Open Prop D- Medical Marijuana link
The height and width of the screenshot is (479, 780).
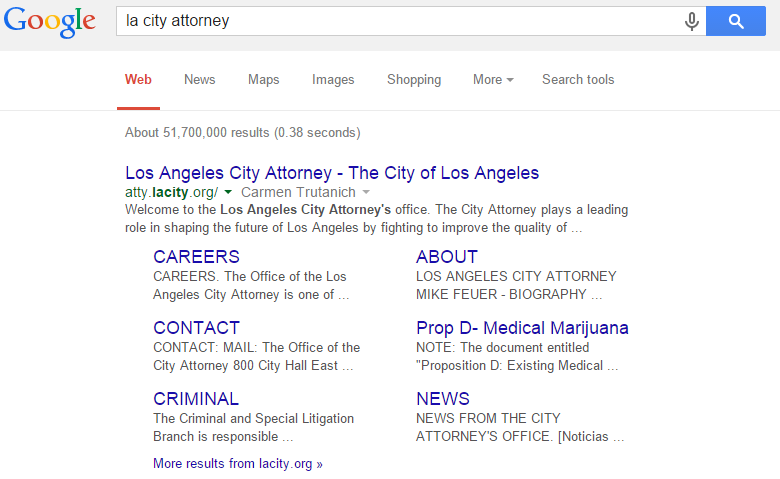coord(522,328)
